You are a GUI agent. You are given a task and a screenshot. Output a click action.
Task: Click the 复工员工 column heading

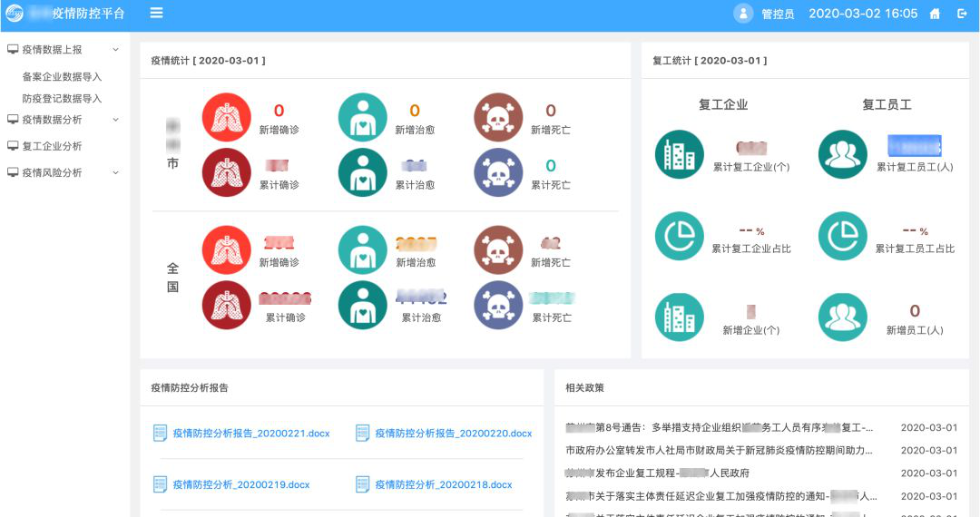click(887, 105)
